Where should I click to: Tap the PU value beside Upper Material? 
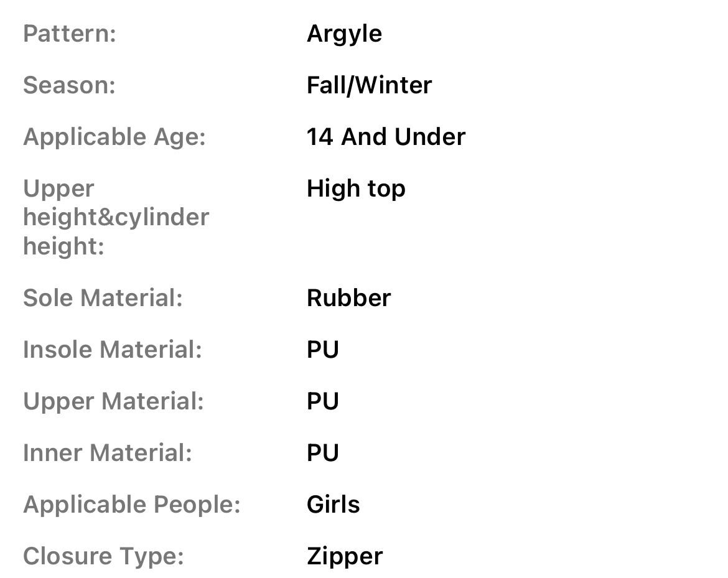[323, 401]
